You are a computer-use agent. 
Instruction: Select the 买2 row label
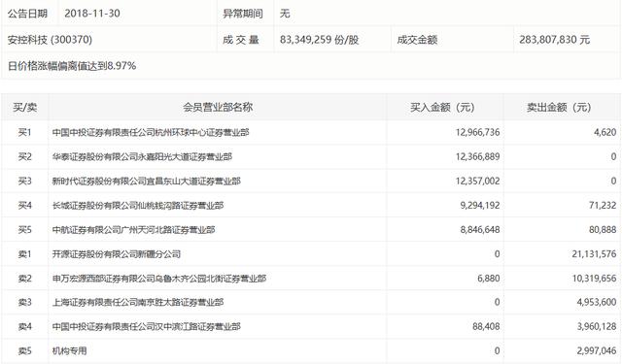[24, 157]
